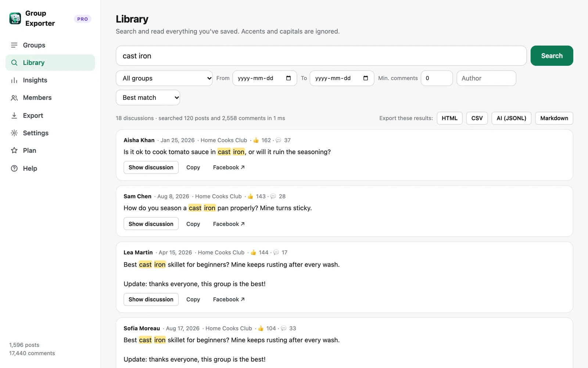Export results as HTML

coord(449,118)
